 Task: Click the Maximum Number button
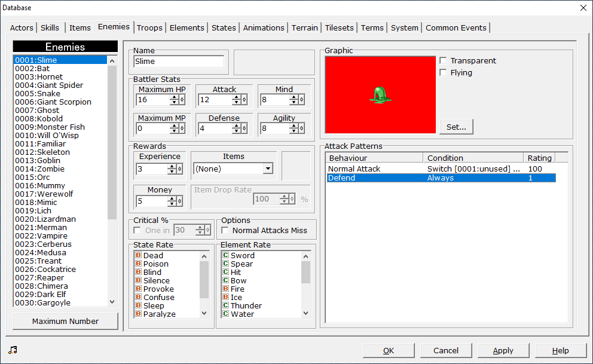pos(65,321)
